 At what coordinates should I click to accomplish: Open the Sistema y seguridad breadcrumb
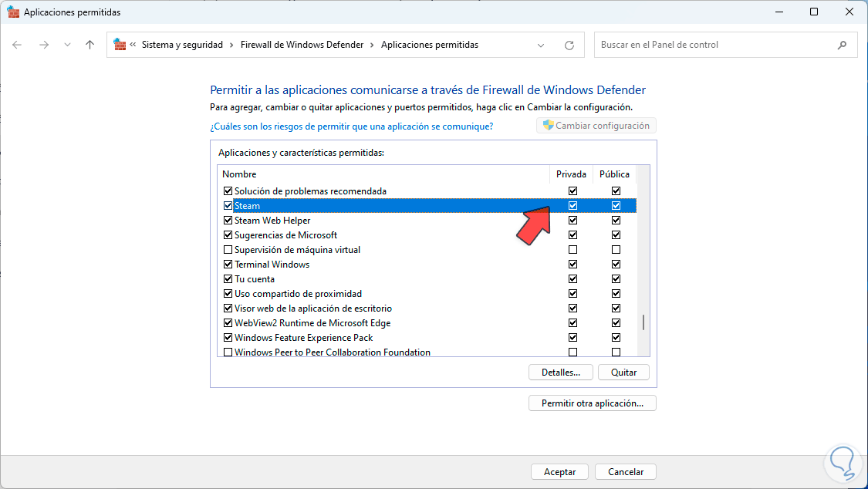point(182,45)
